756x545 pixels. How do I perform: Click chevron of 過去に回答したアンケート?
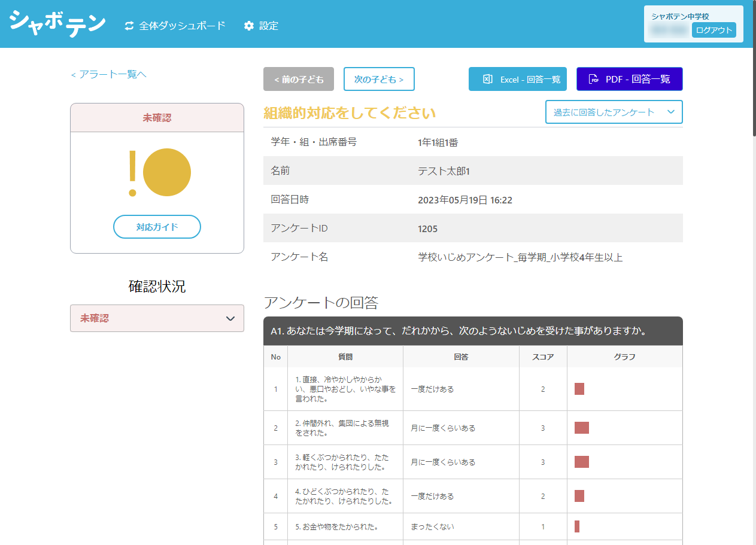pos(671,112)
